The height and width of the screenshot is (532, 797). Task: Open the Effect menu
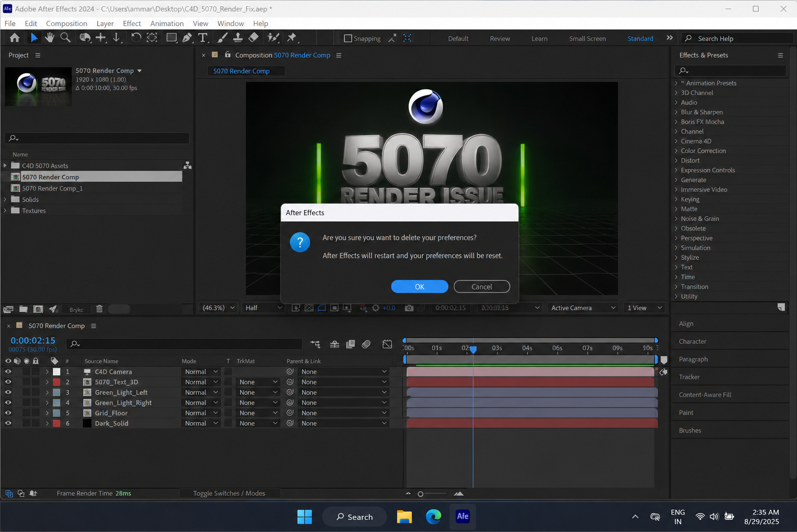pos(132,23)
